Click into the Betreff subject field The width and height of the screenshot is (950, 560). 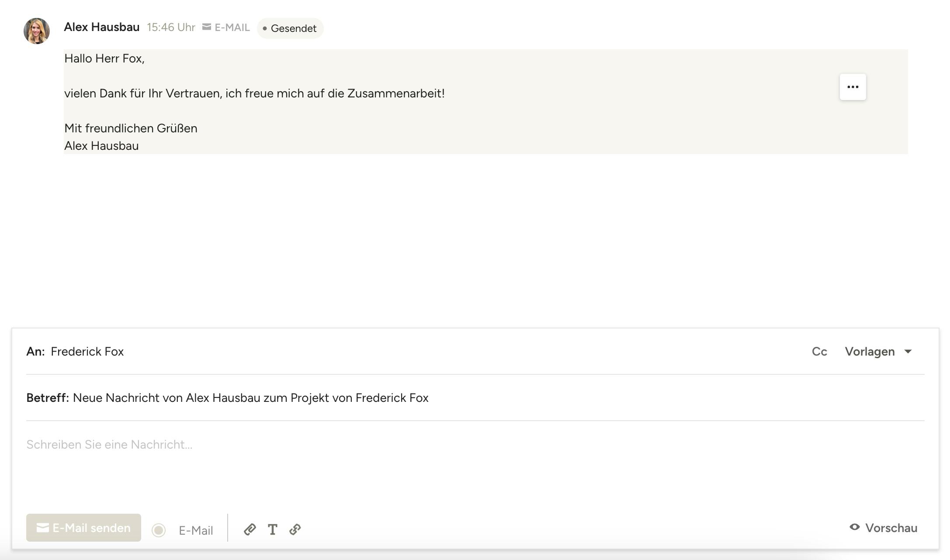(250, 398)
